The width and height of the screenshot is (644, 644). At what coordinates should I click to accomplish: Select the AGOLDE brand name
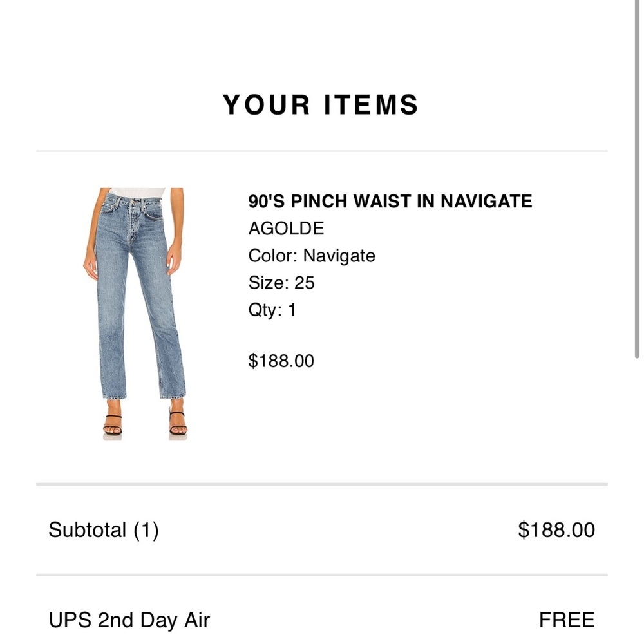pyautogui.click(x=287, y=229)
